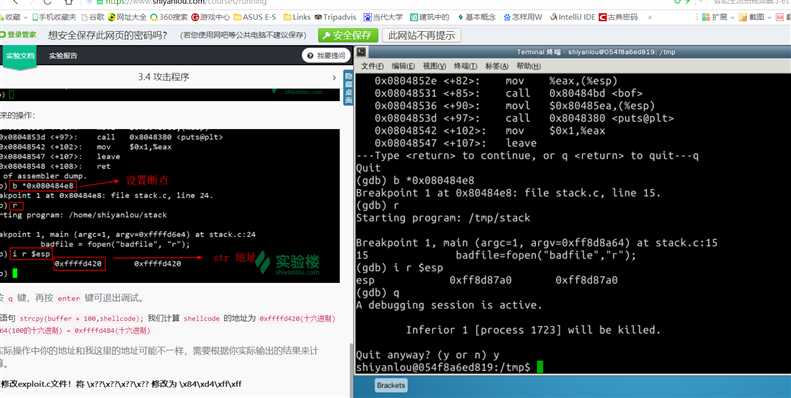This screenshot has height=398, width=791.
Task: Click the pink 'enter' keyword in document
Action: (x=69, y=299)
